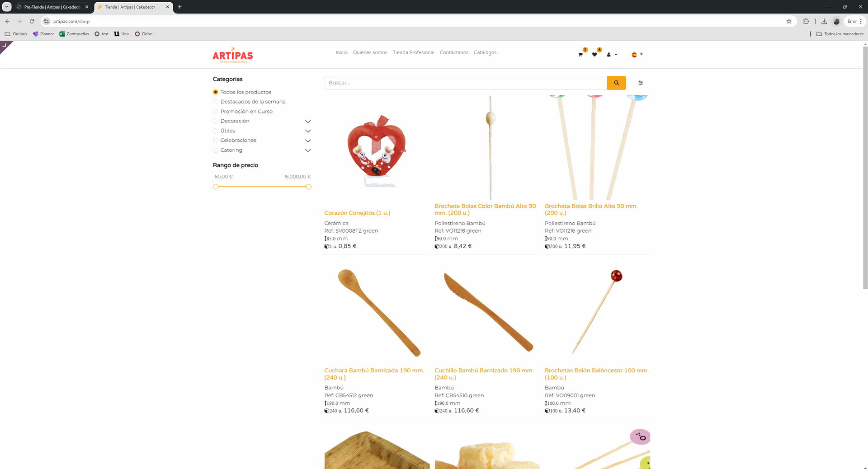868x469 pixels.
Task: Open the Catálogos menu item
Action: [x=485, y=52]
